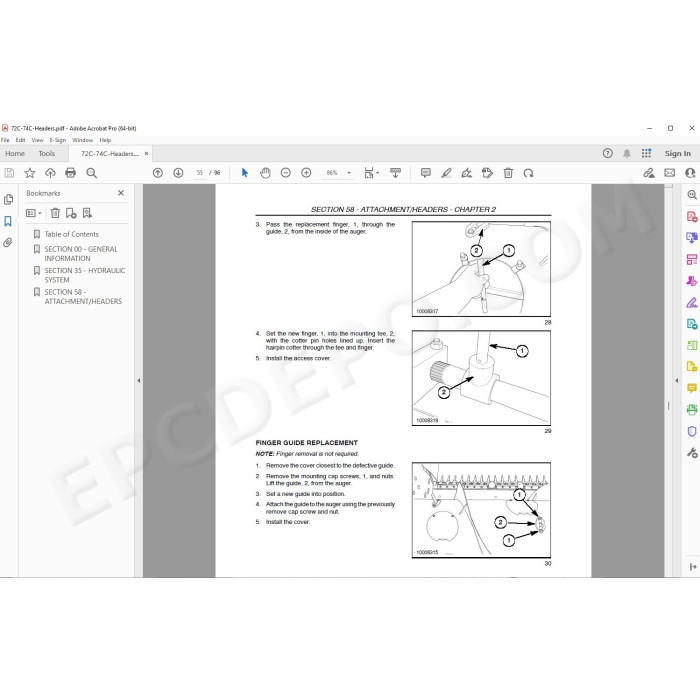Open the Edit menu

pos(21,140)
